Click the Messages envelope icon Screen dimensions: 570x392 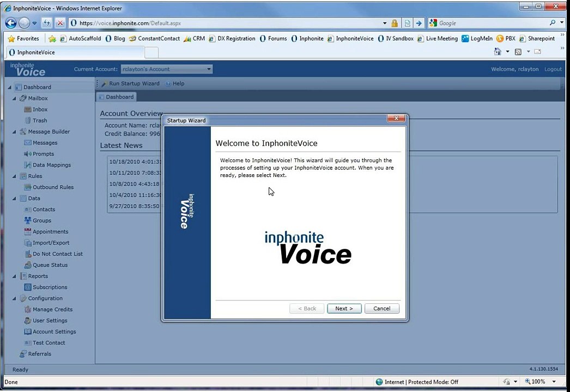click(28, 143)
